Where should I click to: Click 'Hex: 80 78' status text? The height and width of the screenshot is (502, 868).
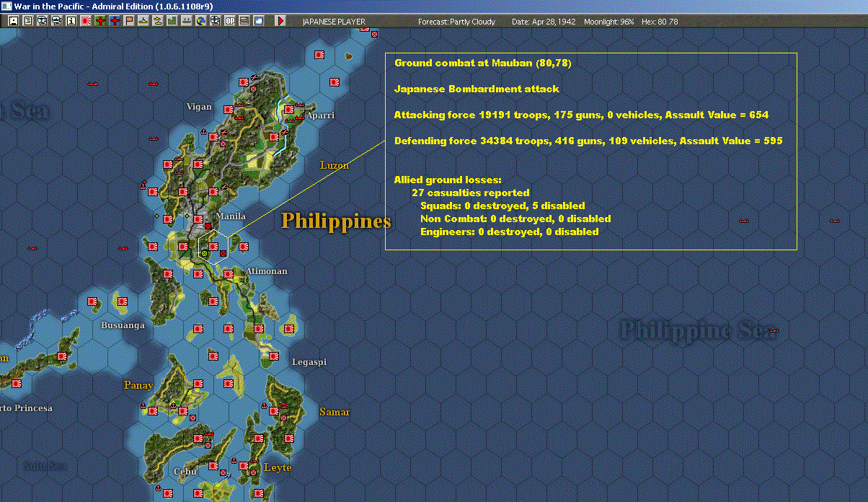659,22
